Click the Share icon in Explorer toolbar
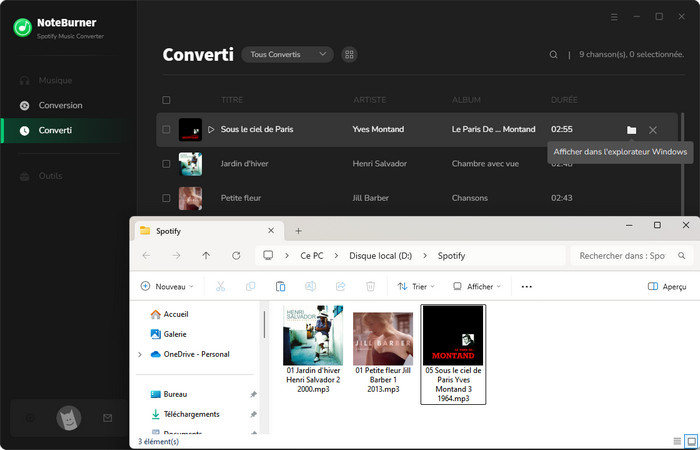The image size is (700, 450). (x=340, y=287)
